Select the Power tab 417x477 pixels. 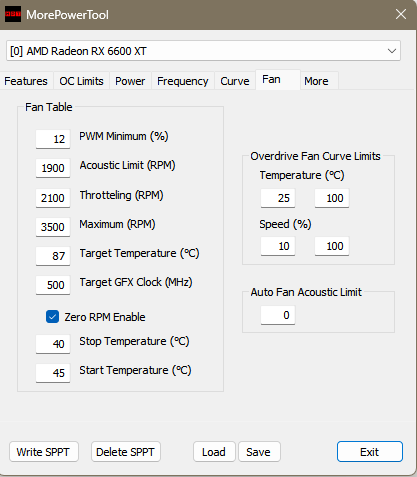coord(130,81)
